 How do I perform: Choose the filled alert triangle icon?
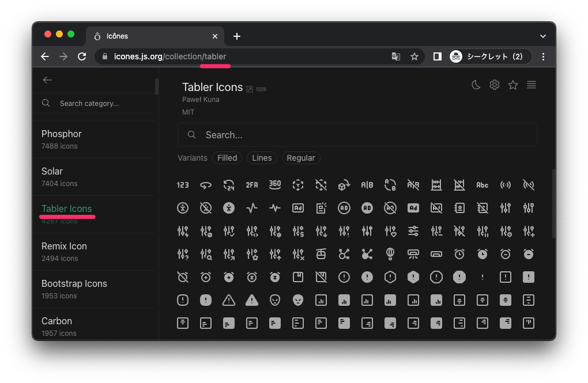coord(251,300)
